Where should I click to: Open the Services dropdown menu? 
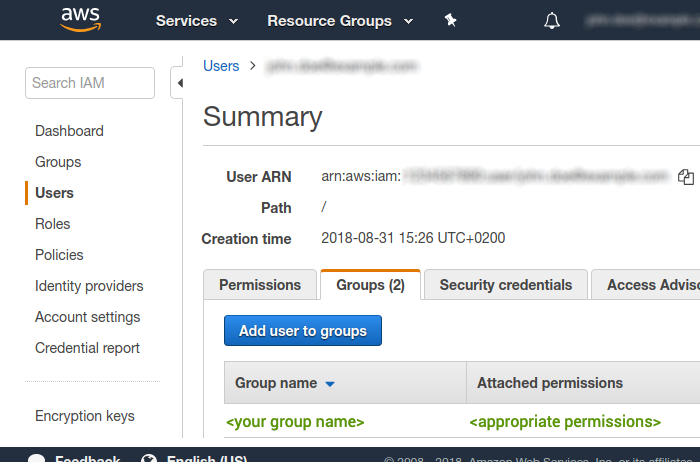click(x=197, y=21)
